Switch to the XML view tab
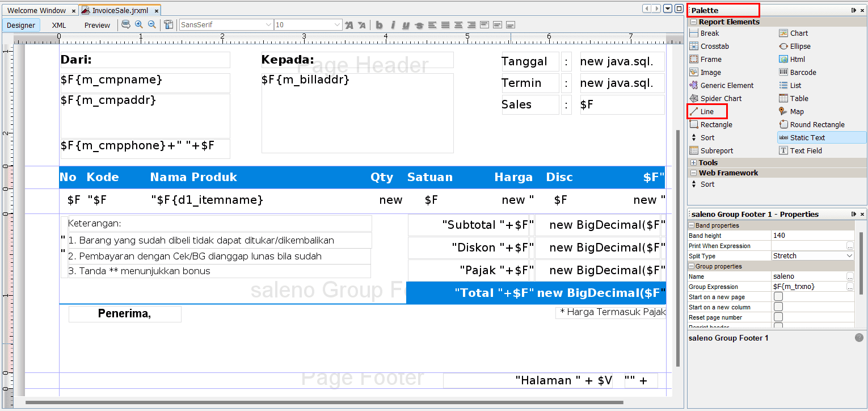This screenshot has width=868, height=411. pyautogui.click(x=59, y=25)
